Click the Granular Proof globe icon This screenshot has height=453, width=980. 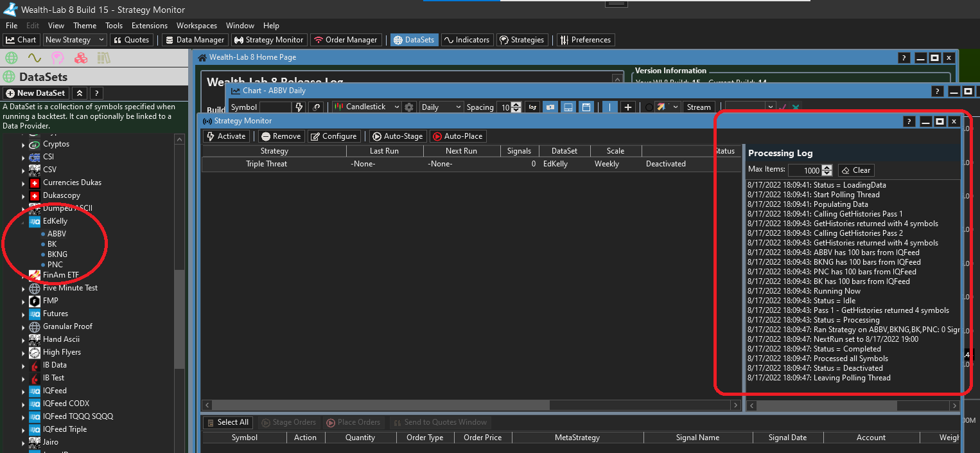[35, 326]
